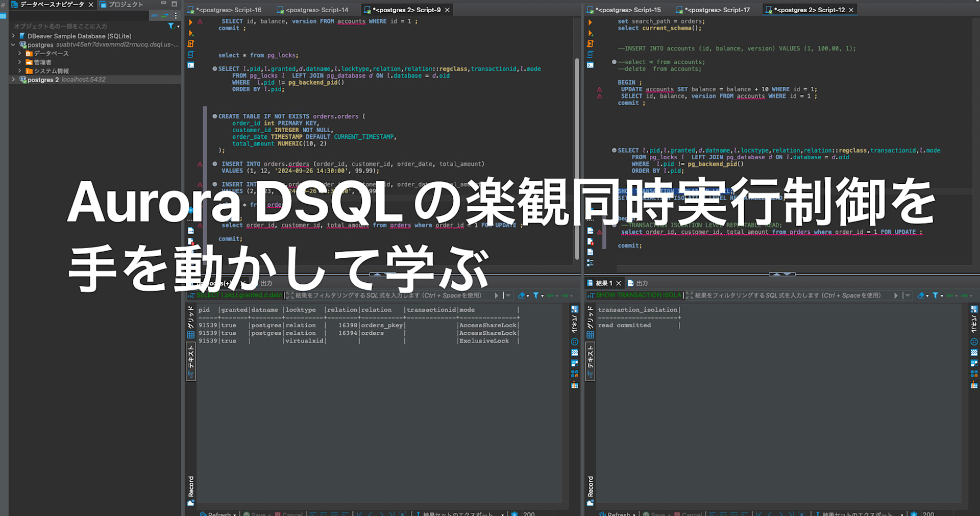Click the eraser icon in transaction_isolation result filter bar
Image resolution: width=980 pixels, height=516 pixels.
tap(921, 296)
